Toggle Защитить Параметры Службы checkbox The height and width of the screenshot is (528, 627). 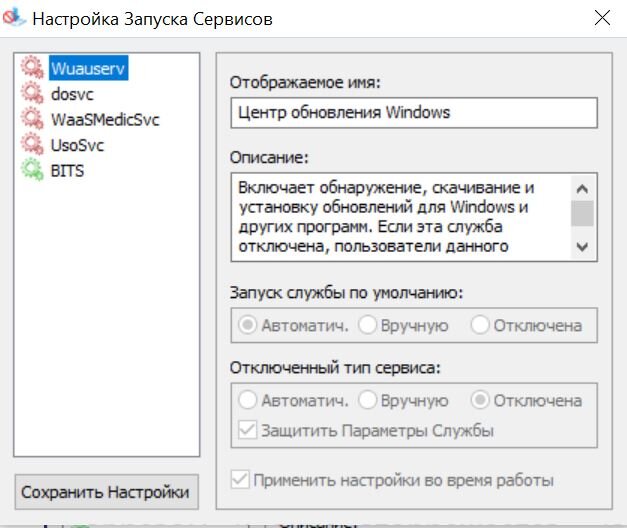click(x=248, y=430)
